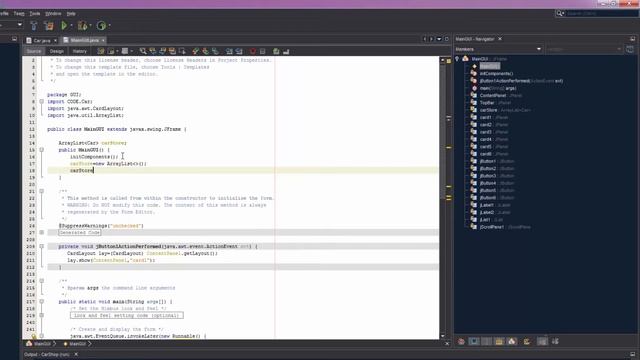Click the Previous Bookmark icon
The image size is (640, 360).
pos(196,51)
